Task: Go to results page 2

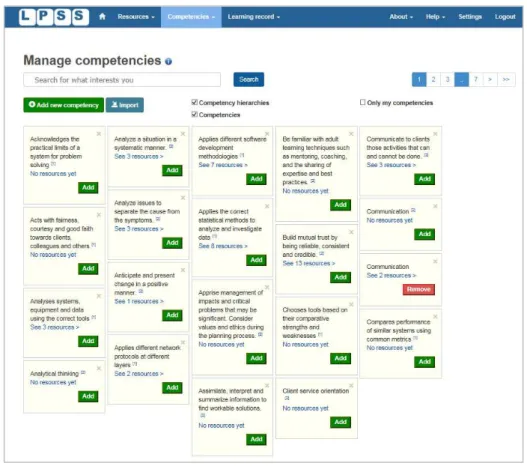Action: (x=433, y=80)
